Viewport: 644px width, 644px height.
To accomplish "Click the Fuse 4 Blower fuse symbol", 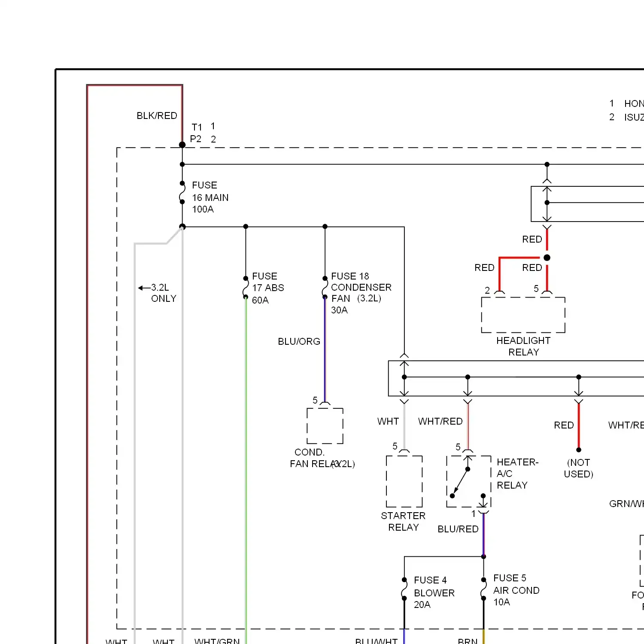I will [x=404, y=589].
